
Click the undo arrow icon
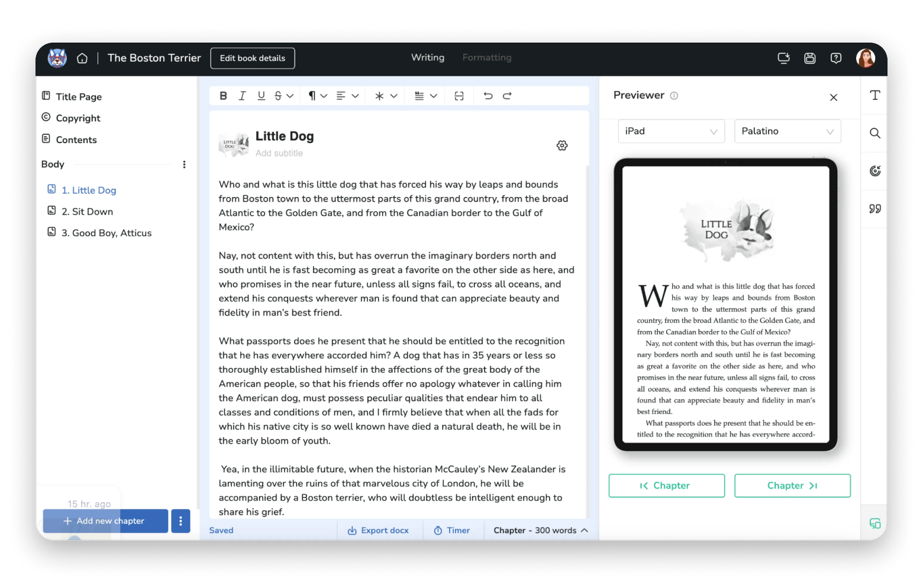coord(488,96)
